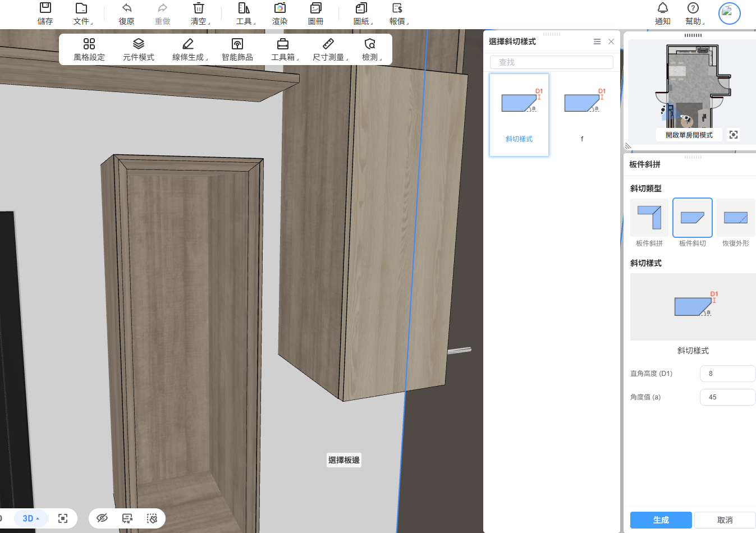This screenshot has height=533, width=756.
Task: Select the 板件斜拼 miter type
Action: click(x=649, y=218)
